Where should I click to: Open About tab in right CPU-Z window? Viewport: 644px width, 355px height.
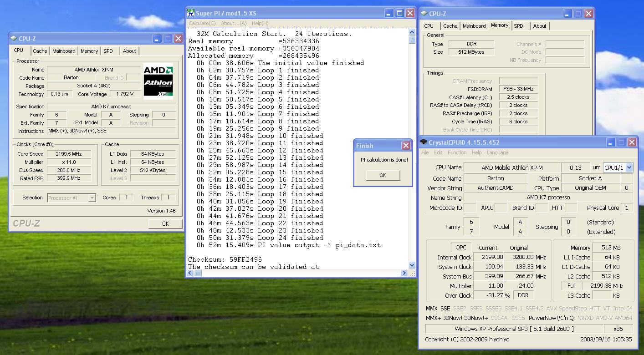click(540, 26)
